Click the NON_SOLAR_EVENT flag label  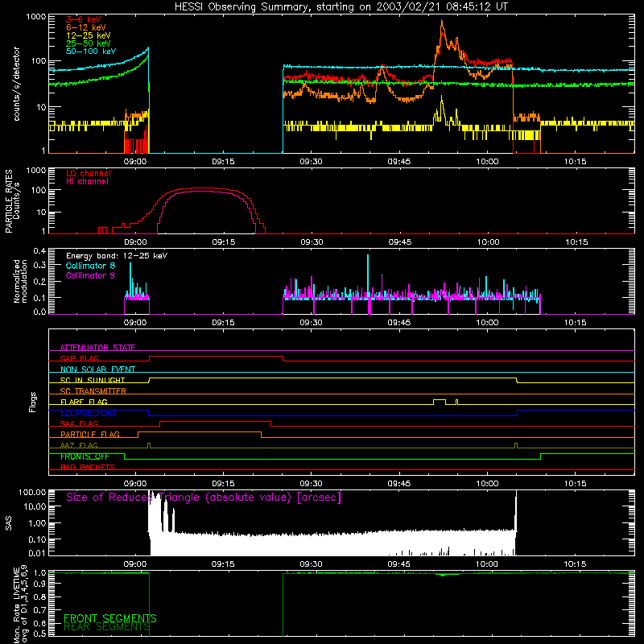tap(97, 369)
